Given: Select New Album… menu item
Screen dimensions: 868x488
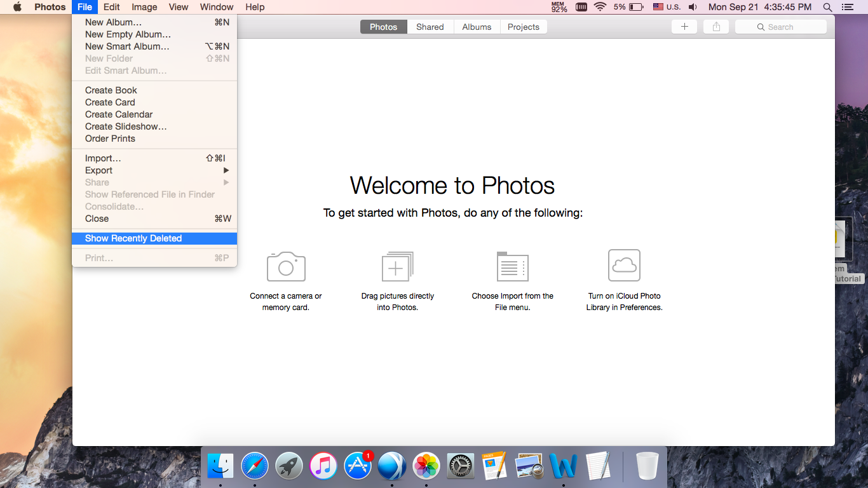Looking at the screenshot, I should [154, 22].
